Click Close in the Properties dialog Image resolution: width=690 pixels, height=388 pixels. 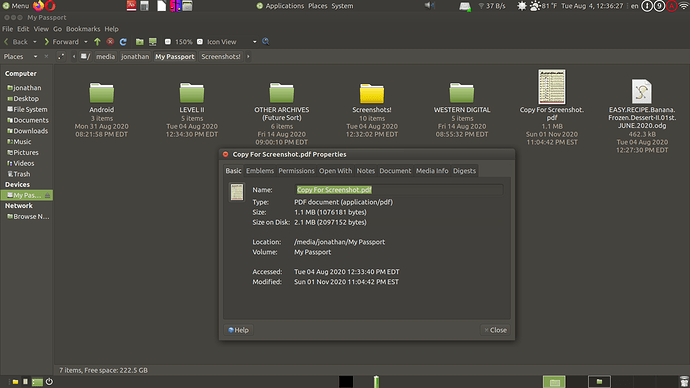[x=495, y=330]
